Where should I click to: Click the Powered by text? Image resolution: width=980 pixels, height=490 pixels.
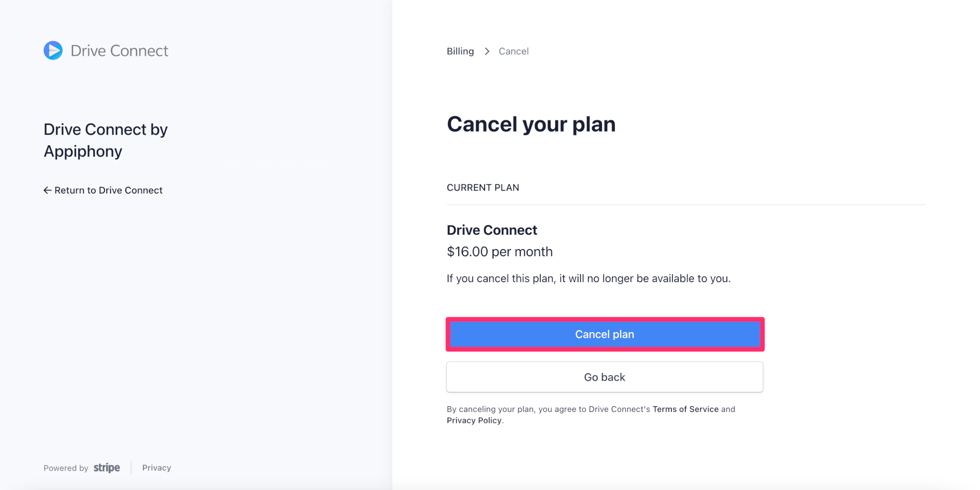coord(66,468)
